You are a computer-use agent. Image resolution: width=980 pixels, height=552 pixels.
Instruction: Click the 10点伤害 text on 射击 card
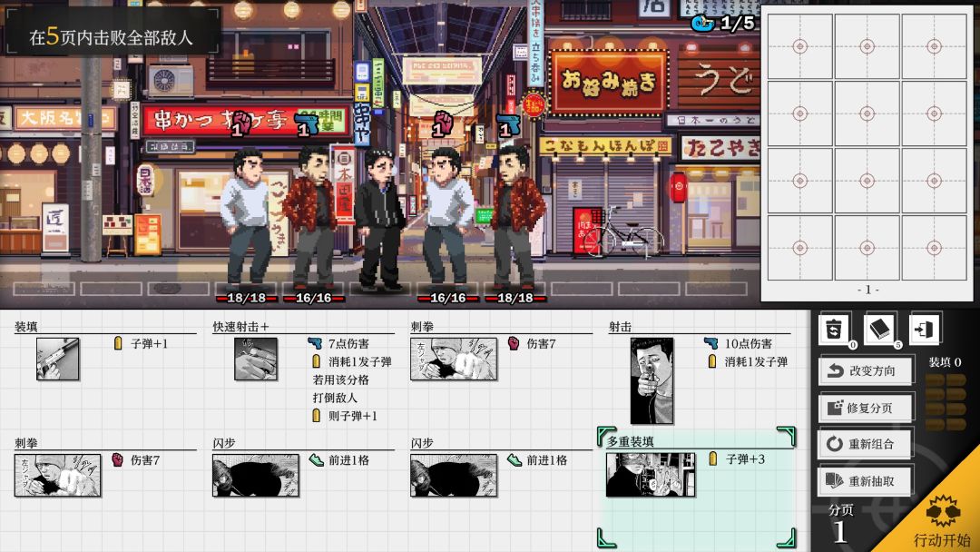pyautogui.click(x=748, y=343)
